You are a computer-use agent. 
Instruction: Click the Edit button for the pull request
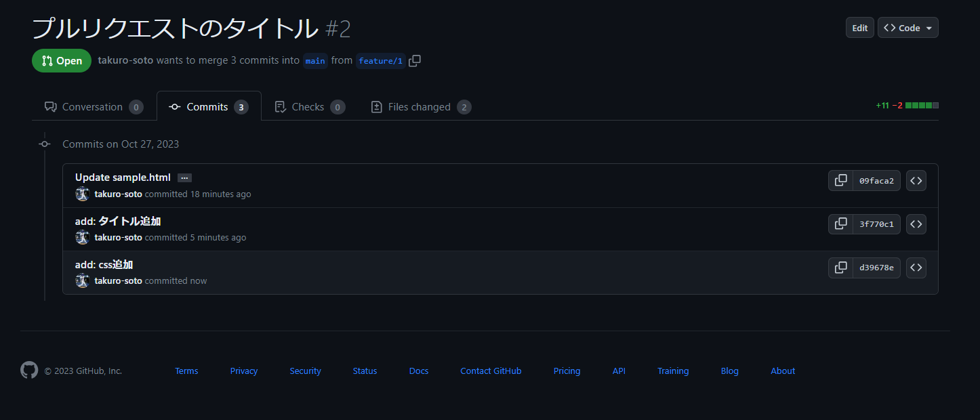859,27
